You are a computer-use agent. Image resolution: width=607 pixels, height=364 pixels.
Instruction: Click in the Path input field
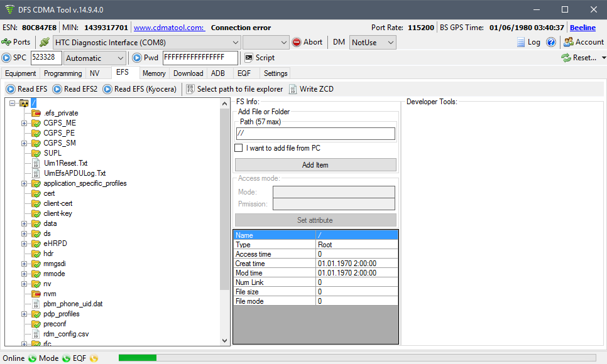315,134
